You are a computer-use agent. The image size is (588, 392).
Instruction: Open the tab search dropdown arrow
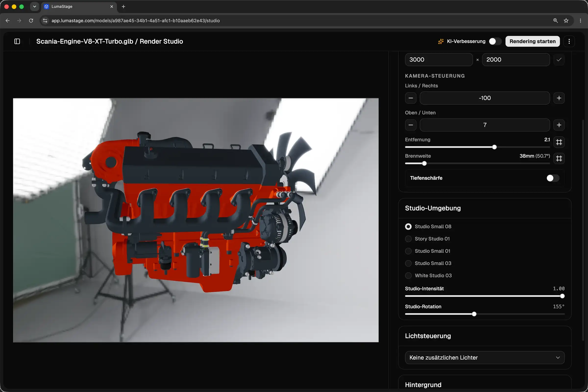(35, 7)
